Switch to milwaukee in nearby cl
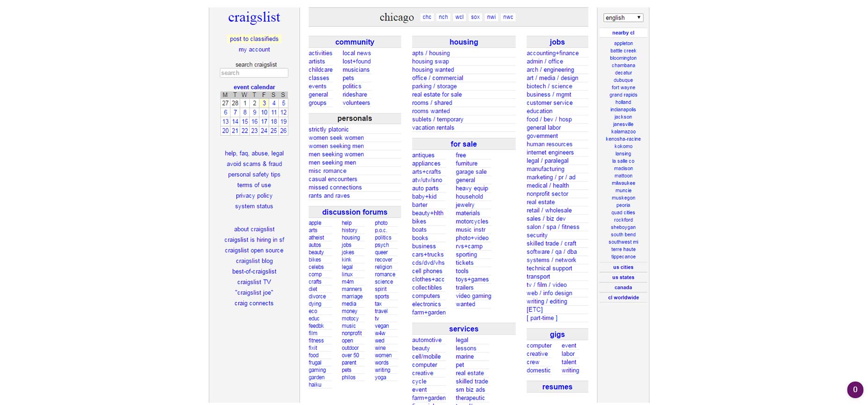 623,183
